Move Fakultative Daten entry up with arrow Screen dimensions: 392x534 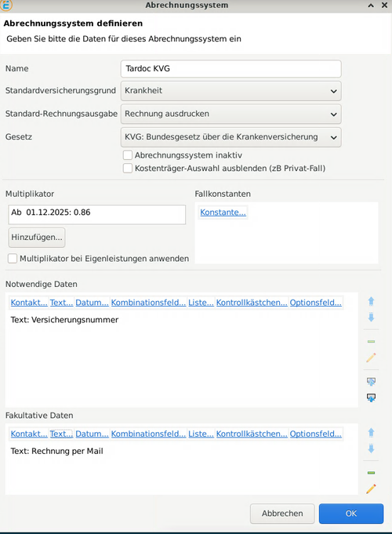coord(372,433)
